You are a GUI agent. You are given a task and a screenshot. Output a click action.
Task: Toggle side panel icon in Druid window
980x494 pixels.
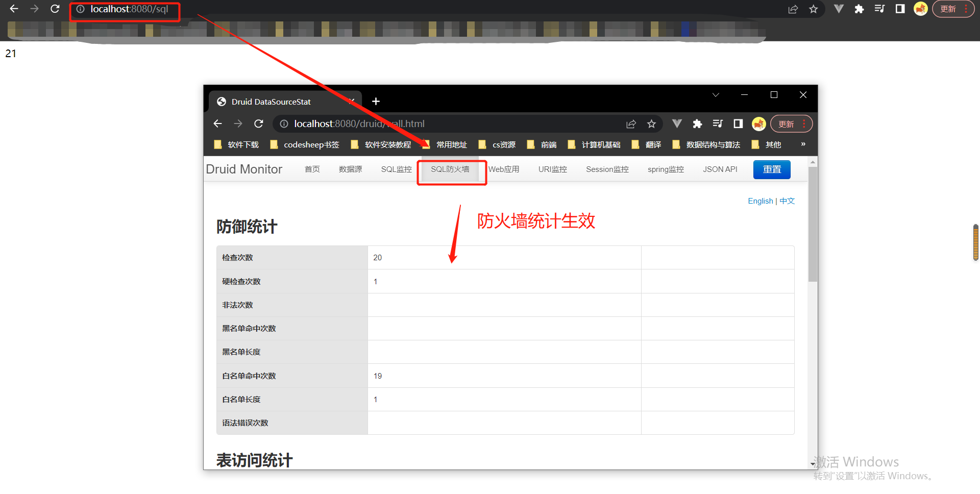pyautogui.click(x=738, y=123)
